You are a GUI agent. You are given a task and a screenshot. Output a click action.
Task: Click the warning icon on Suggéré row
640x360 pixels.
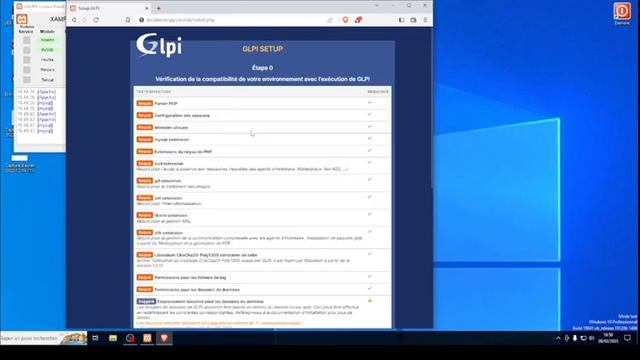point(370,300)
